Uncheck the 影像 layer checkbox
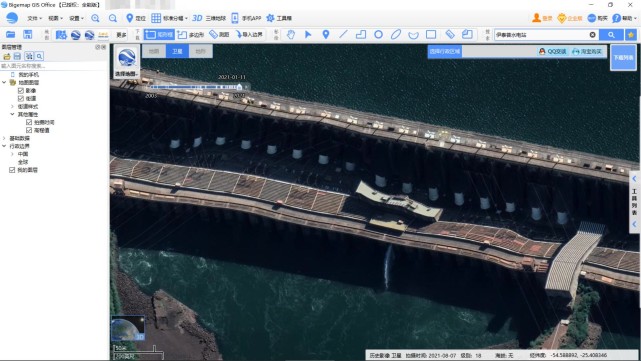 coord(21,90)
